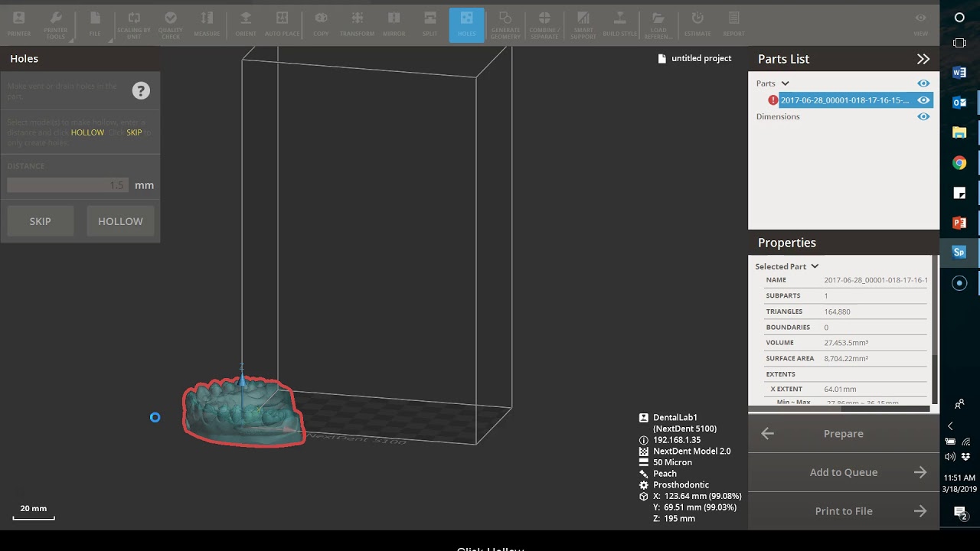Click Load Reference tool
This screenshot has height=551, width=980.
658,24
